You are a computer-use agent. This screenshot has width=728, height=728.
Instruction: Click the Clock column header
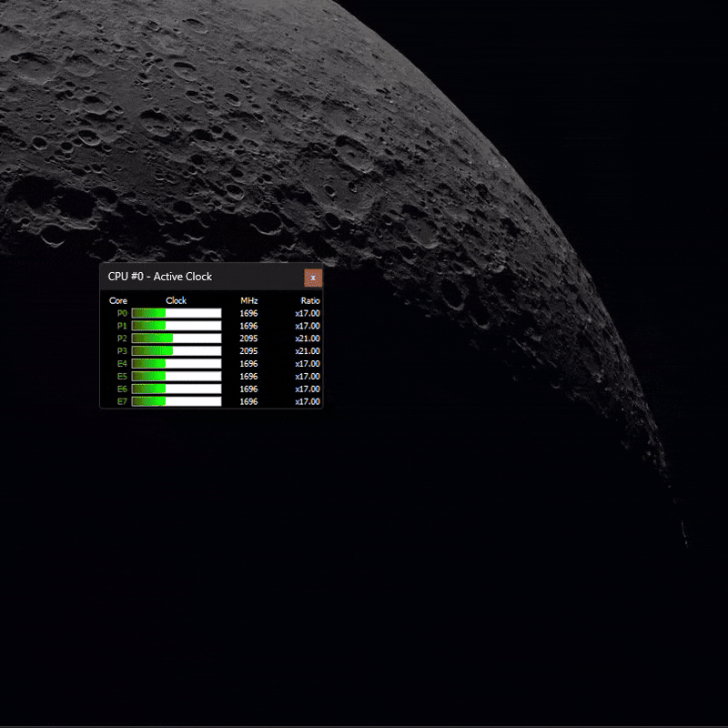[176, 301]
